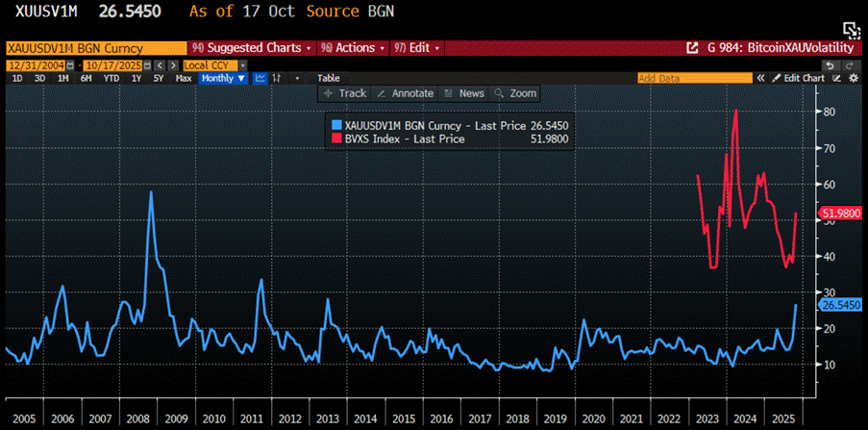This screenshot has height=430, width=868.
Task: Click the Edit Chart label
Action: (x=805, y=78)
